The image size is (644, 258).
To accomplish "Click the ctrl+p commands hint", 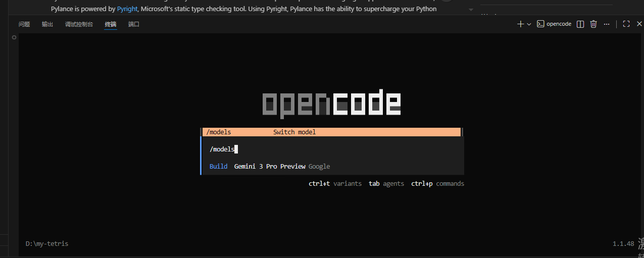I will click(437, 184).
